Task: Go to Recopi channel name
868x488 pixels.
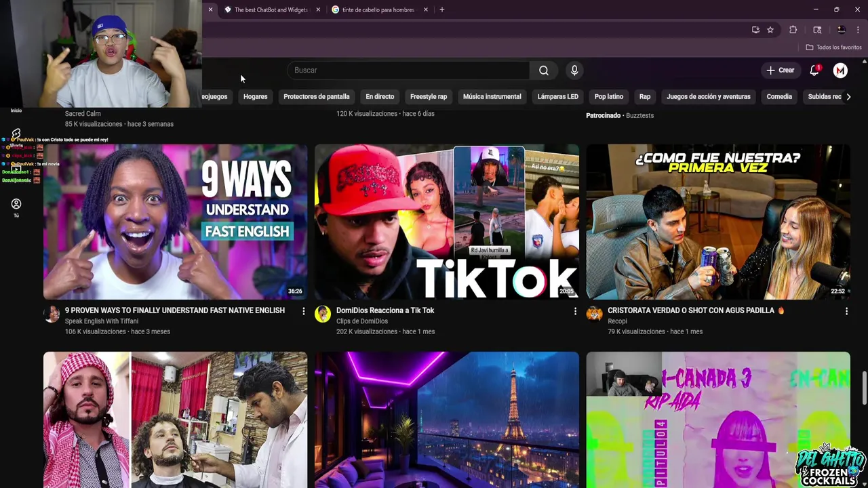Action: coord(617,321)
